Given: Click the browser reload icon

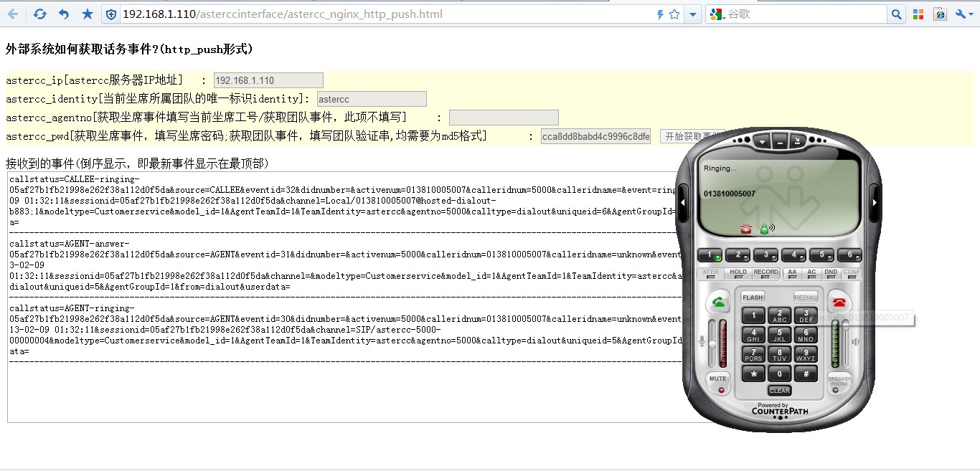Looking at the screenshot, I should coord(39,14).
